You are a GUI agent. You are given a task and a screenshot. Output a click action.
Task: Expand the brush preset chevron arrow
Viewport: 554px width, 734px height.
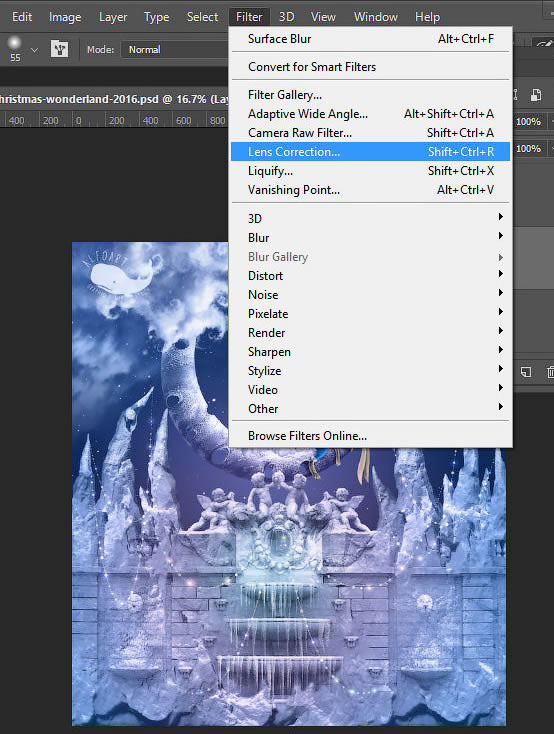coord(35,49)
